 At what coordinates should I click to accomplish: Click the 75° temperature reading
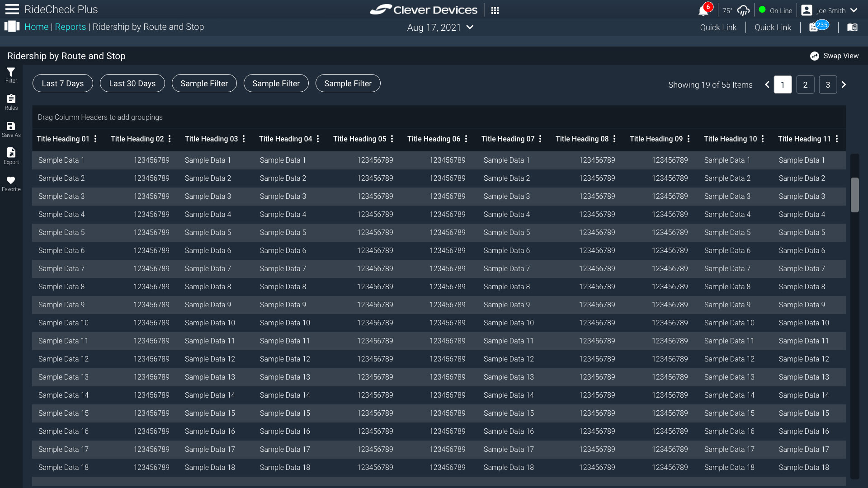coord(727,11)
